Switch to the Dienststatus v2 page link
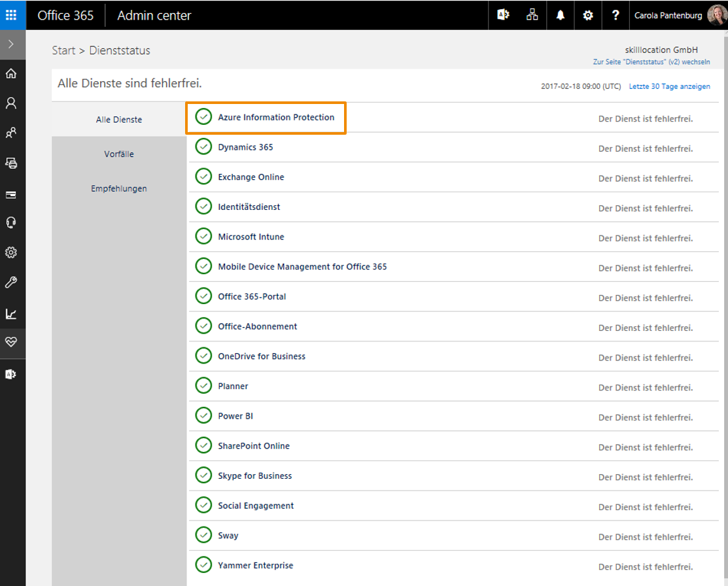728x586 pixels. pyautogui.click(x=651, y=61)
